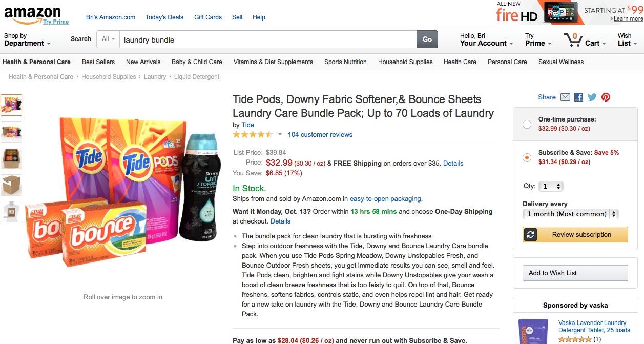This screenshot has height=344, width=644.
Task: Click the search input field
Action: pos(267,39)
